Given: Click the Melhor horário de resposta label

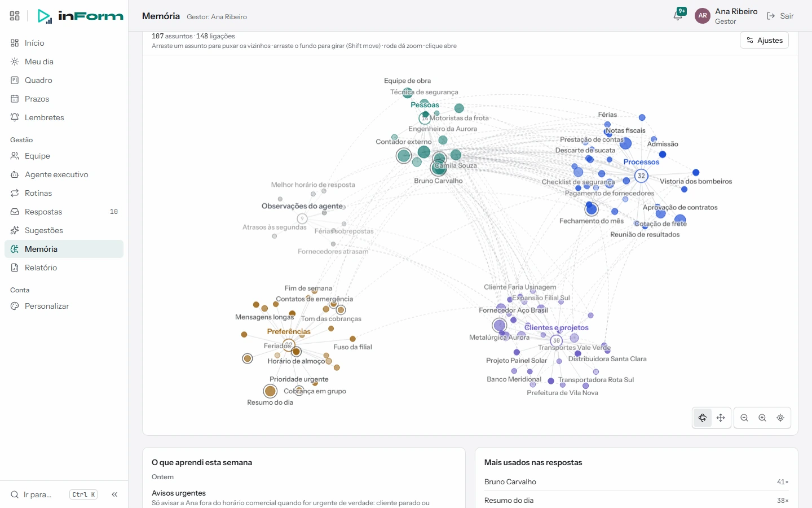Looking at the screenshot, I should point(313,185).
